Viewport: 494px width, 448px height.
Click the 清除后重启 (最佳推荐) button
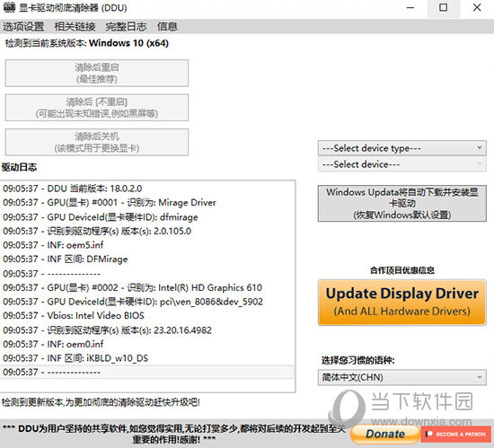(x=97, y=73)
